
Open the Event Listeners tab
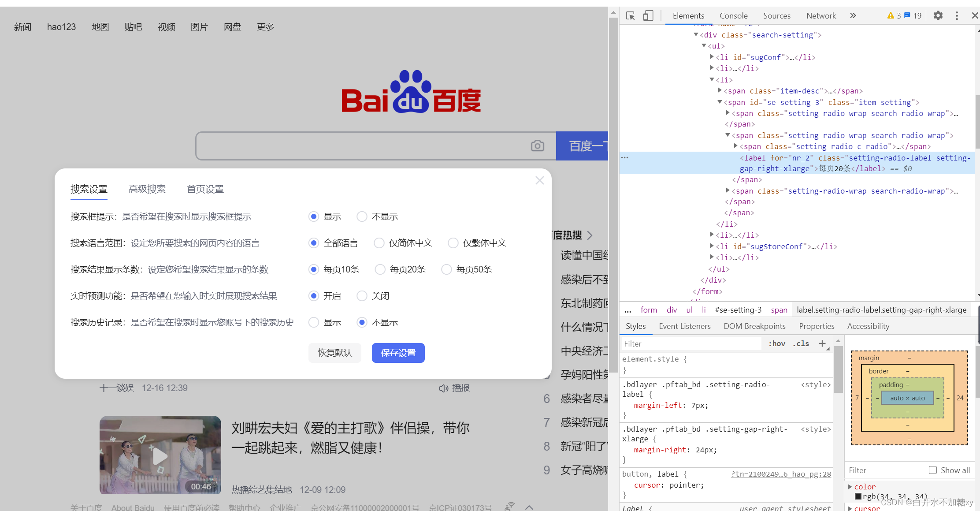[685, 326]
